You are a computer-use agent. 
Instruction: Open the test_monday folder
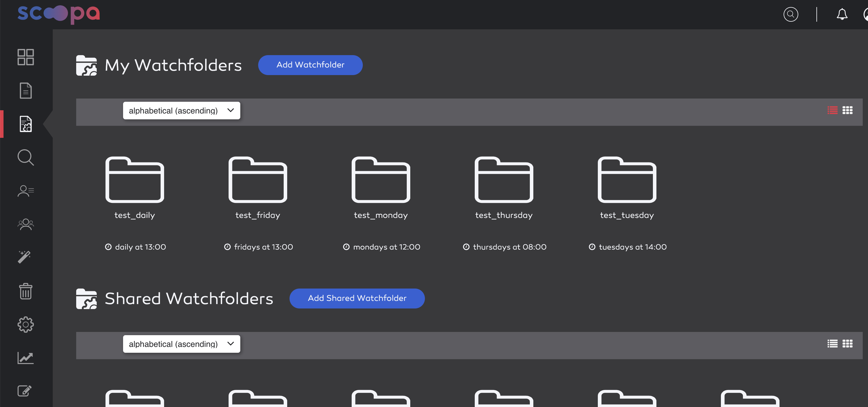(x=381, y=180)
